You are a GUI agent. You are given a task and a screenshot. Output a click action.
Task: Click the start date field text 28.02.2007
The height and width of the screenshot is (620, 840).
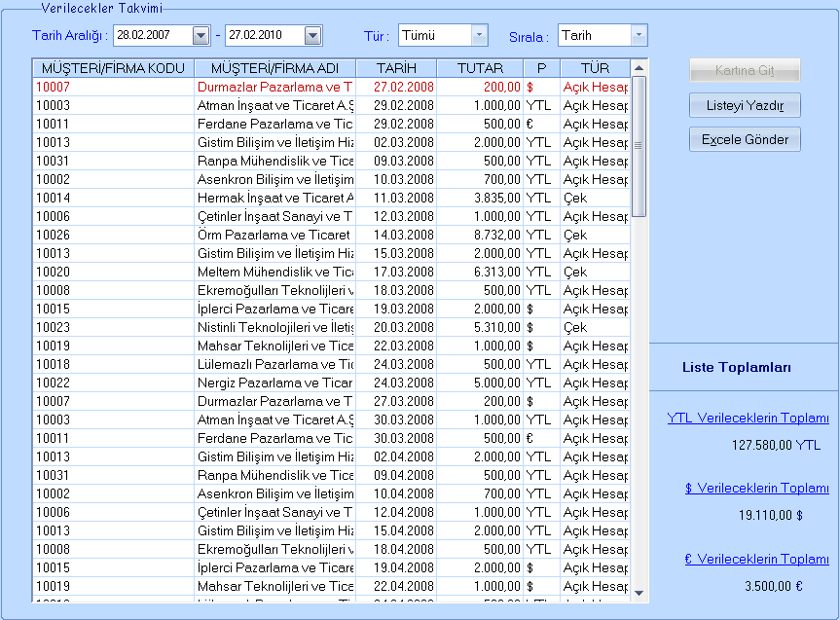[x=144, y=35]
